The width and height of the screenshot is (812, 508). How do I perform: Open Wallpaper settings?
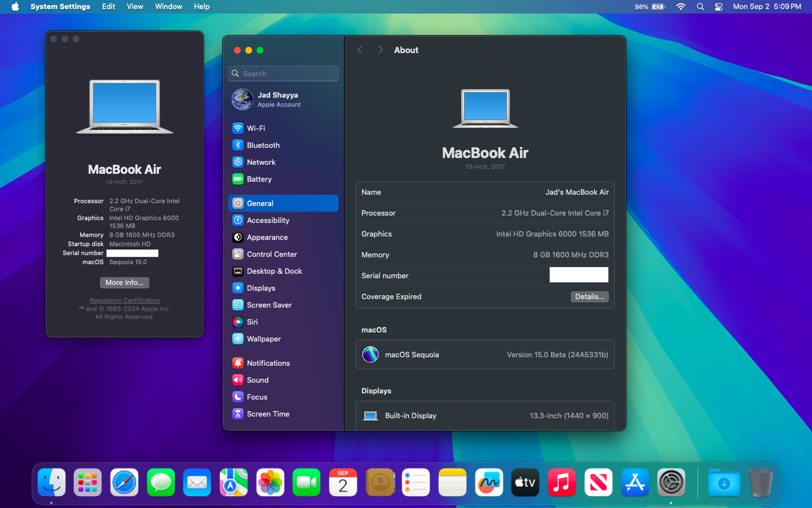pos(283,339)
